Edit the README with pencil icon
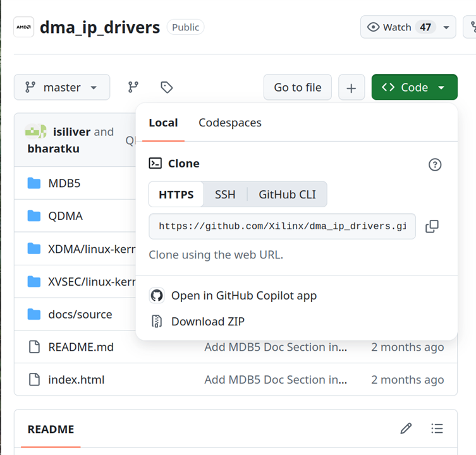The height and width of the screenshot is (455, 476). pyautogui.click(x=406, y=428)
